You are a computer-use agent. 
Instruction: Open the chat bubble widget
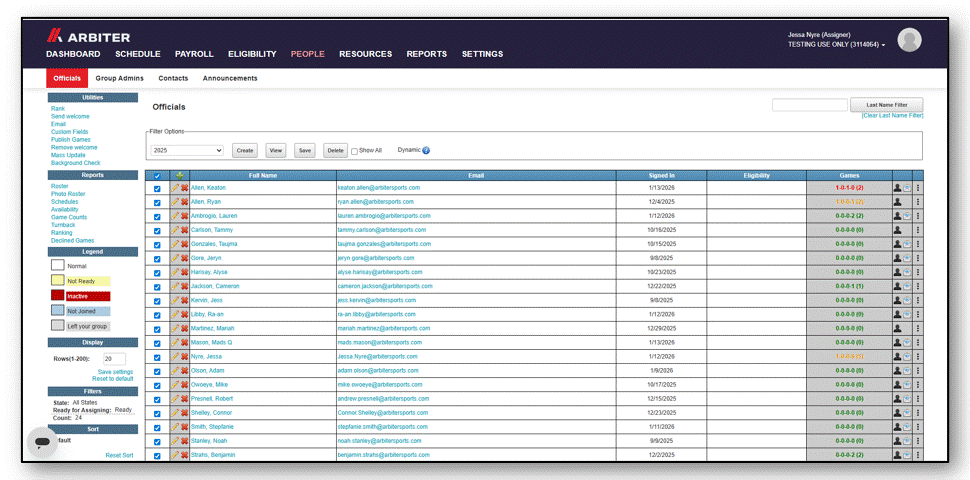(x=42, y=443)
